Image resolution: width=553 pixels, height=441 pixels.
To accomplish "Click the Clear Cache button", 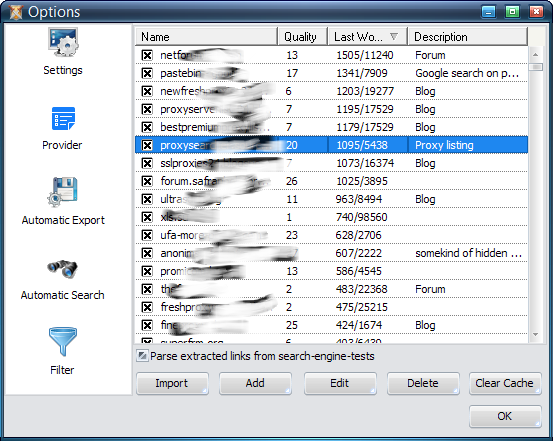I will pos(505,383).
